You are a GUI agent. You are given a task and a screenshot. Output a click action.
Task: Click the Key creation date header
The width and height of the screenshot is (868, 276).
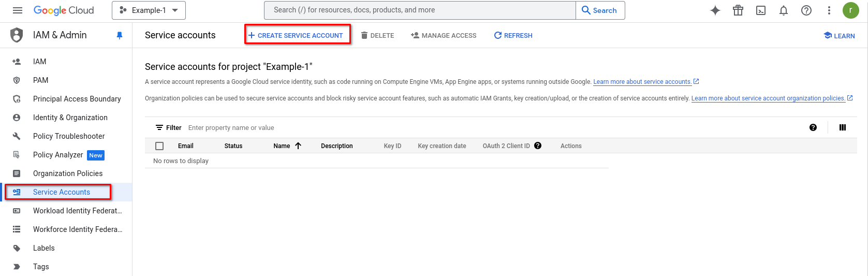point(442,146)
